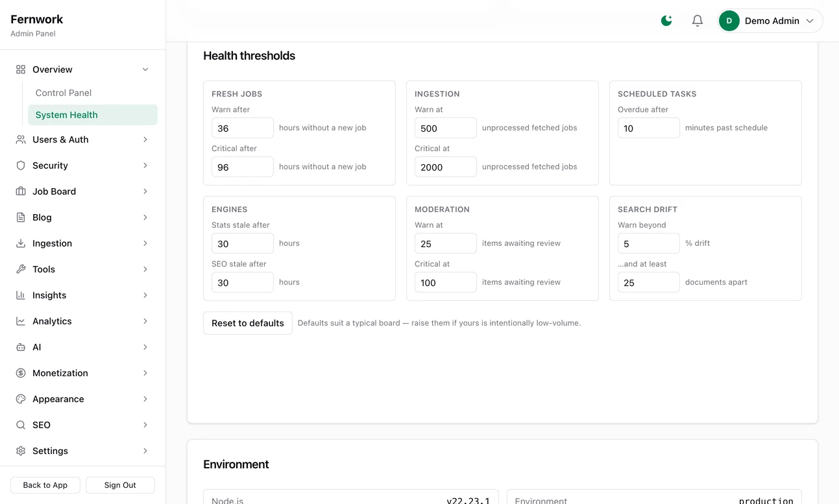Click the Job Board briefcase icon

[x=21, y=191]
